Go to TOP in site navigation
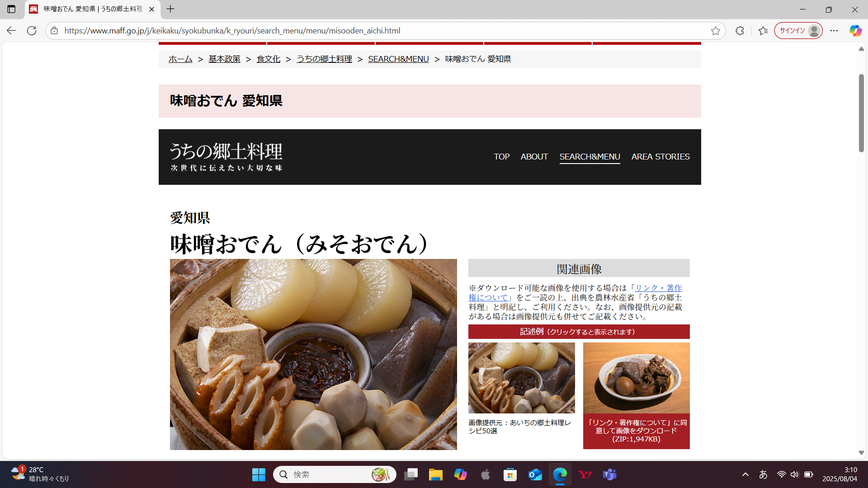This screenshot has height=488, width=868. pos(501,157)
